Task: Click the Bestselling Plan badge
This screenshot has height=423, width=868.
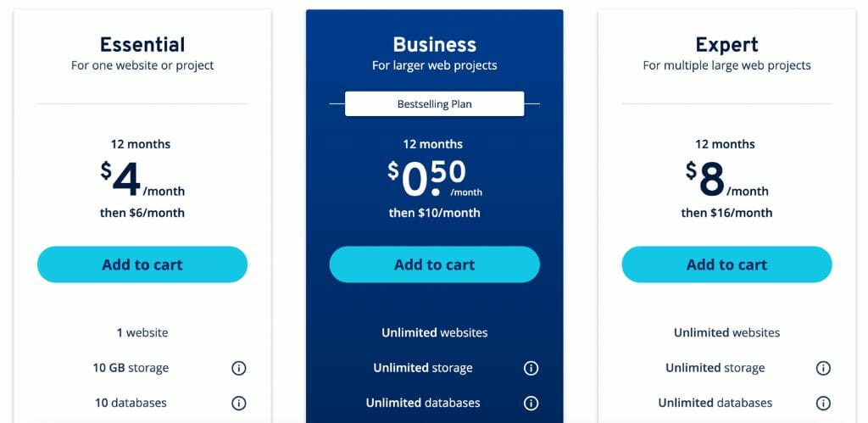Action: [x=435, y=104]
